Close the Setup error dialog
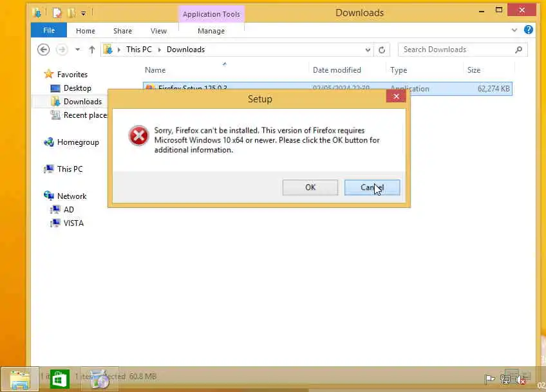 point(396,97)
